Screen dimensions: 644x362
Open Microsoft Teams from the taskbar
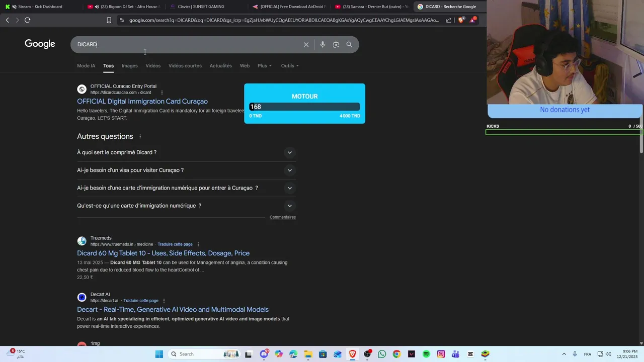pos(455,354)
